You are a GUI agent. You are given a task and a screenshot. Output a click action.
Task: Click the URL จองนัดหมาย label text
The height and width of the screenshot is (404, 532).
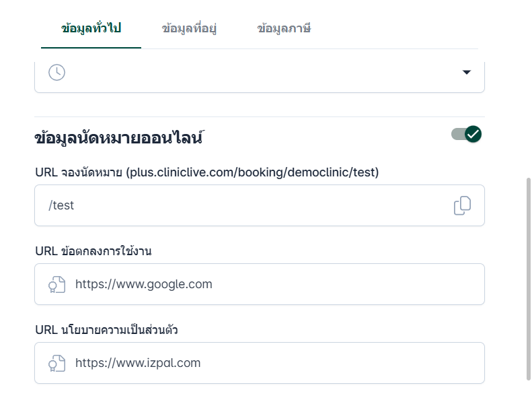point(79,172)
